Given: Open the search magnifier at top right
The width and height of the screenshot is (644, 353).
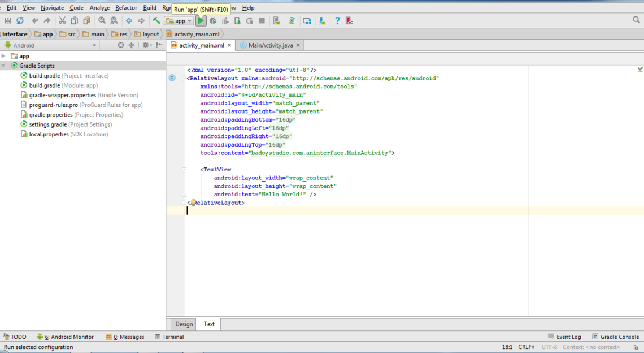Looking at the screenshot, I should [x=636, y=20].
